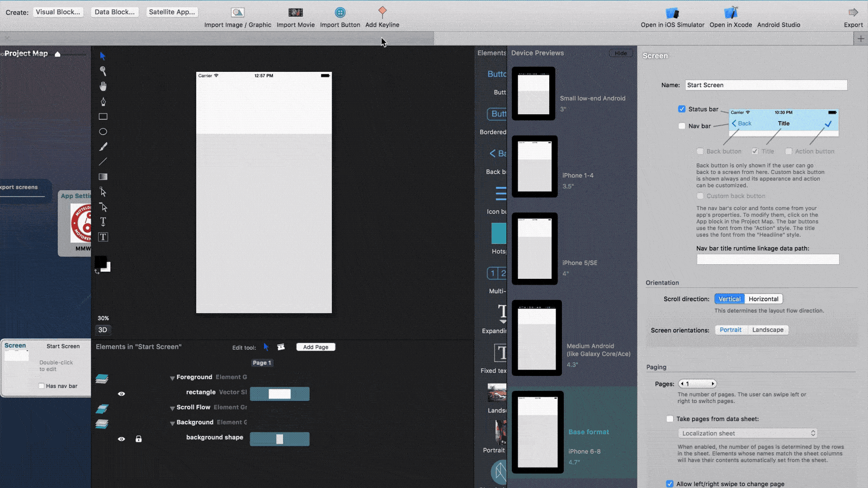Click Open in Xcode toolbar icon
Viewport: 868px width, 488px height.
[x=730, y=12]
